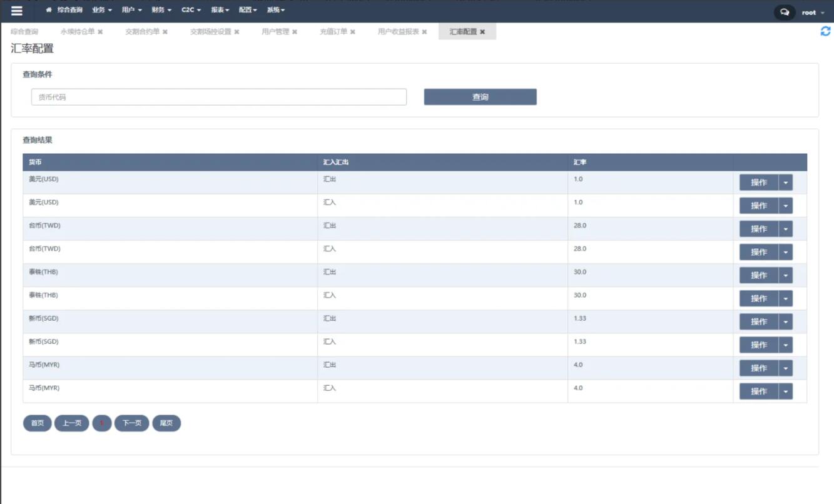Open the hamburger sidebar menu
This screenshot has height=504, width=834.
point(17,11)
